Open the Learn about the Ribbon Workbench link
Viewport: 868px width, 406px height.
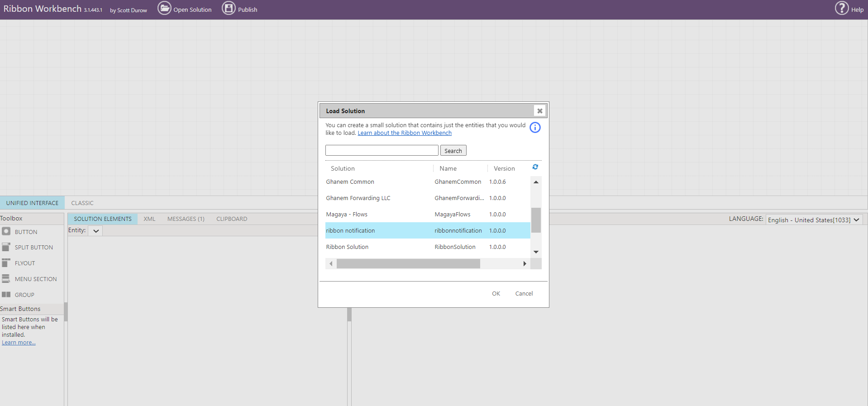coord(405,133)
